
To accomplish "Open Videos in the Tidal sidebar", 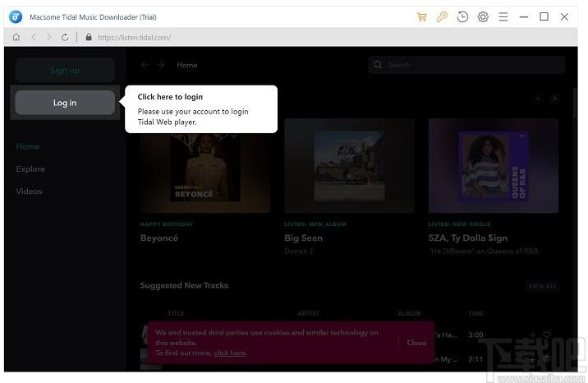I will coord(29,191).
